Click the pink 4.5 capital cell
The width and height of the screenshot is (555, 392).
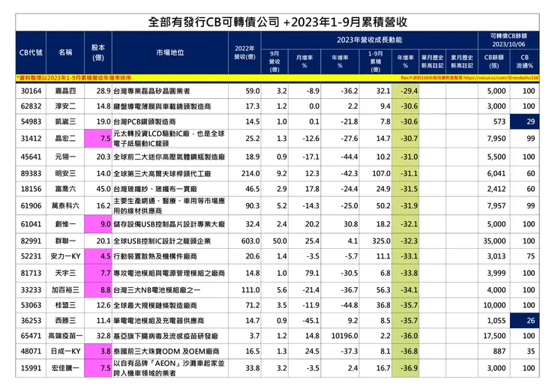click(98, 256)
